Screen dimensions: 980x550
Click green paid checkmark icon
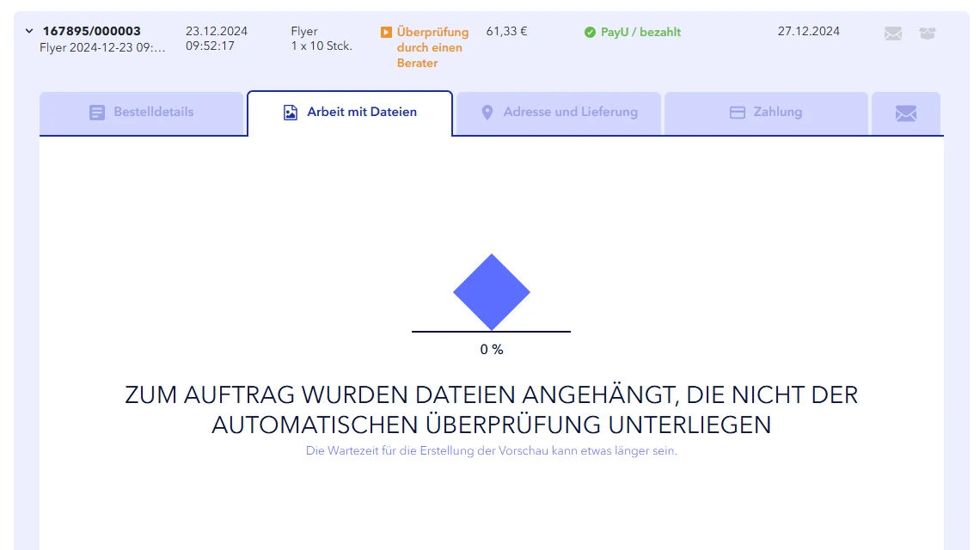(x=590, y=32)
